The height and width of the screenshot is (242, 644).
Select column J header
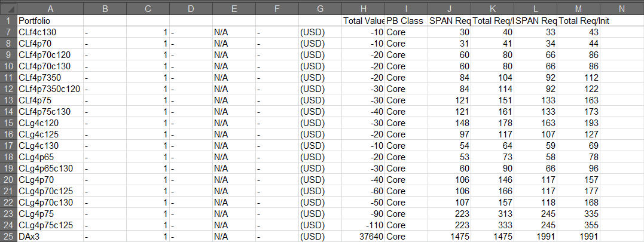449,8
